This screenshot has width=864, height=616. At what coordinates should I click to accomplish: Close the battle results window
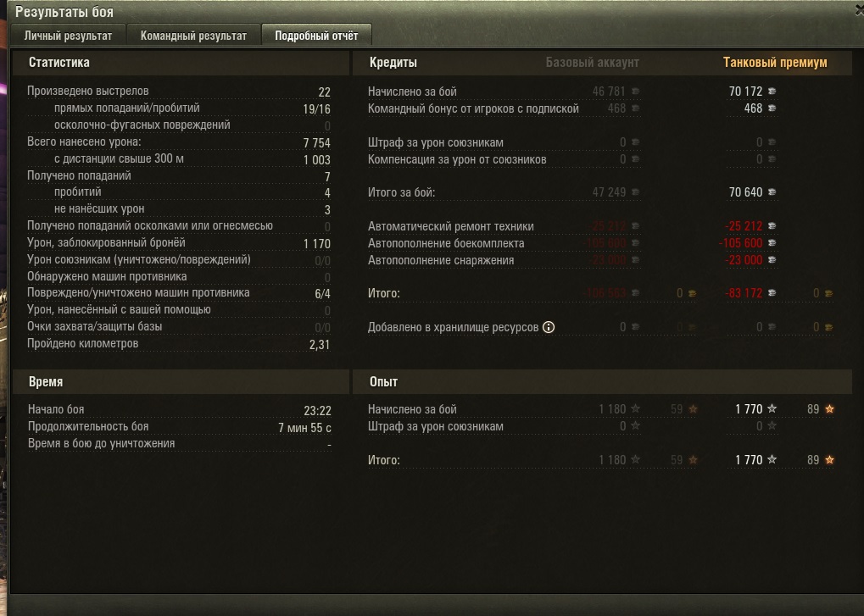pos(860,10)
